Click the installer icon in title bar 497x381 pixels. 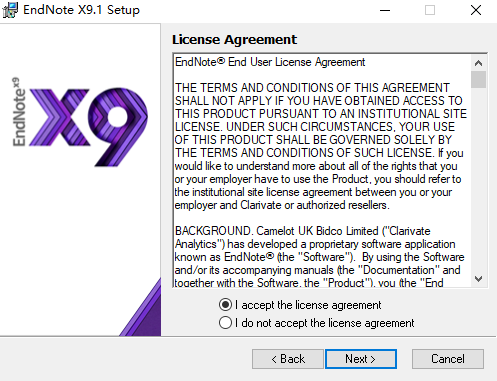(x=10, y=10)
